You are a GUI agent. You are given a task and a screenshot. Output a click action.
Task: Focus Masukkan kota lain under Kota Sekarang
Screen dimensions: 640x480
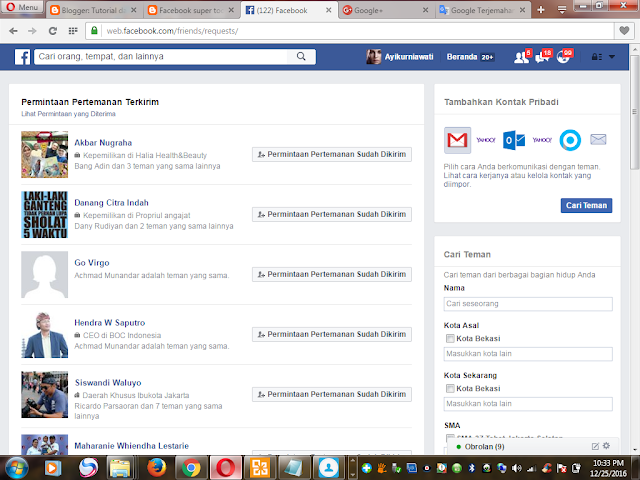click(528, 404)
